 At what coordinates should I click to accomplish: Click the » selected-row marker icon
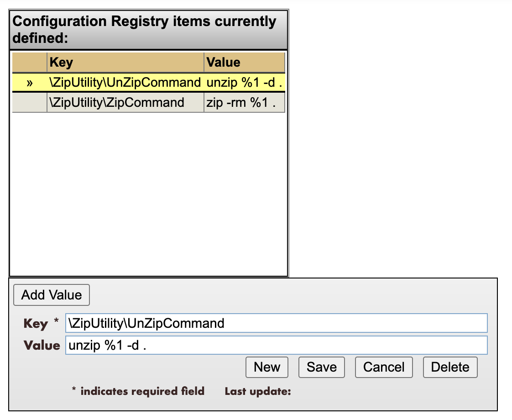(30, 83)
